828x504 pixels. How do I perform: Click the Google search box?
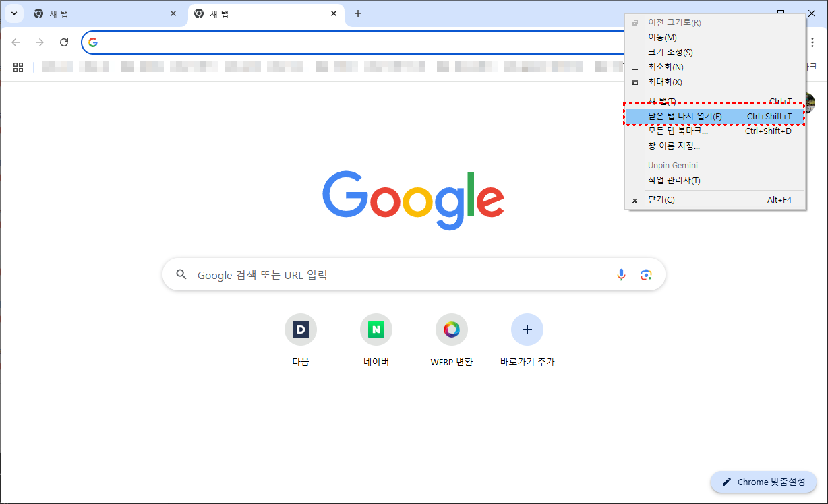(413, 274)
